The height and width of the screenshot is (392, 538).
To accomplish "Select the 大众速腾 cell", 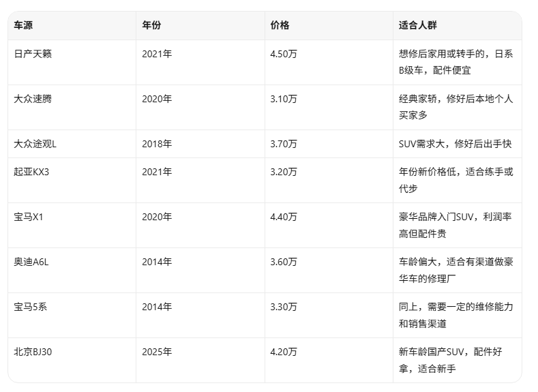I will [72, 107].
